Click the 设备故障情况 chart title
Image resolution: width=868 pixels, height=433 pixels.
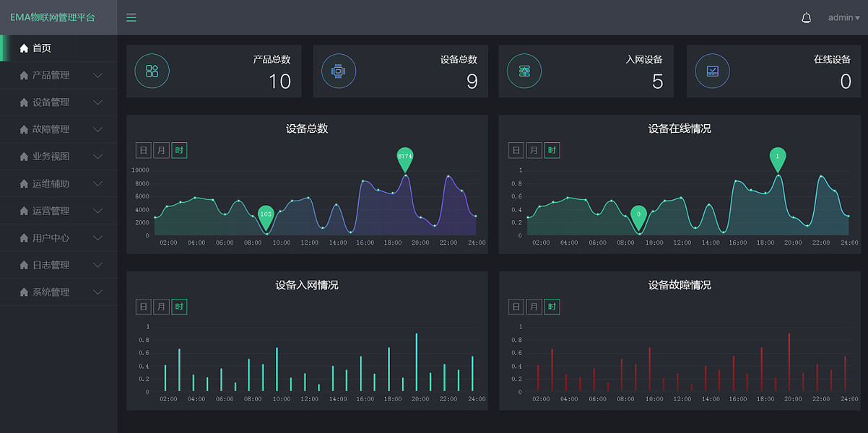click(680, 285)
